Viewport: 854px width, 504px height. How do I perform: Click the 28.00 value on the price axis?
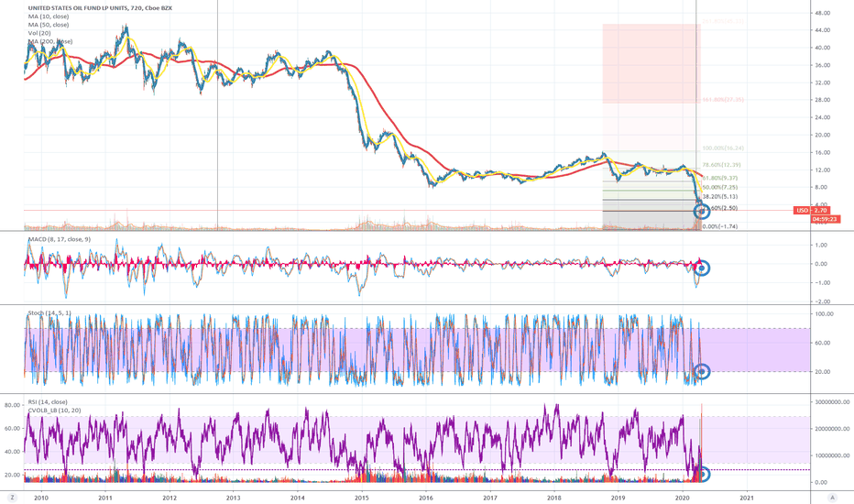(823, 100)
